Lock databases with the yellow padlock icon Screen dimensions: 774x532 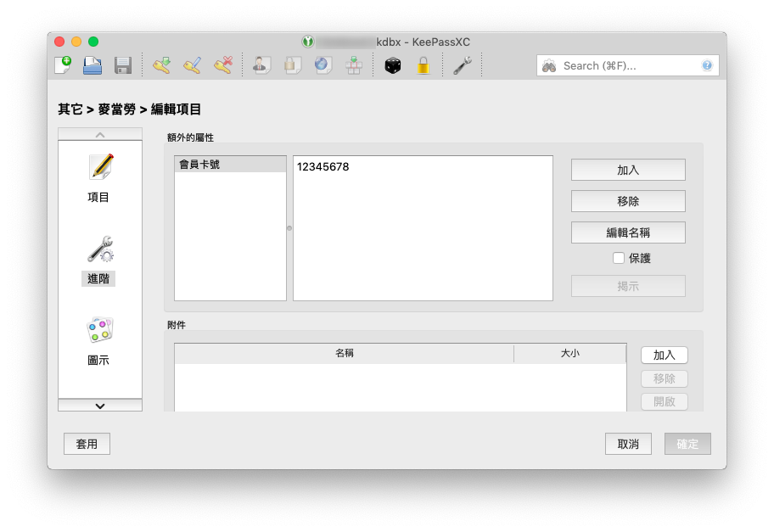pos(423,65)
